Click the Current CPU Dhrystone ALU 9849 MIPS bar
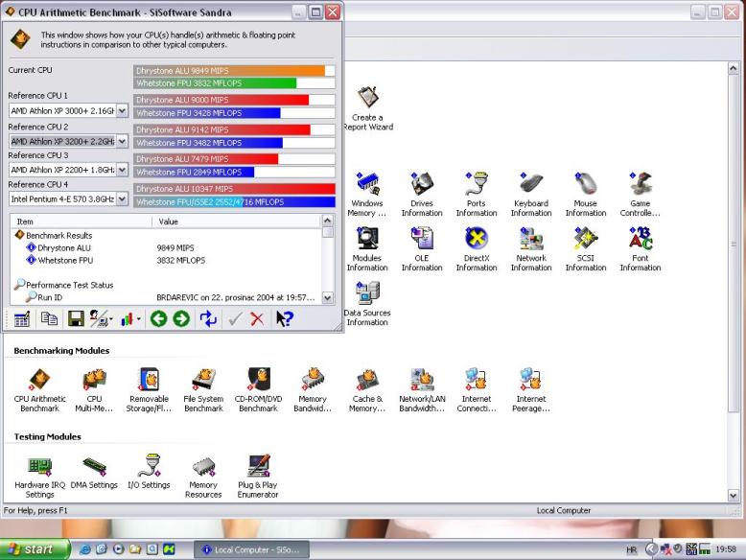This screenshot has width=746, height=560. click(x=234, y=70)
